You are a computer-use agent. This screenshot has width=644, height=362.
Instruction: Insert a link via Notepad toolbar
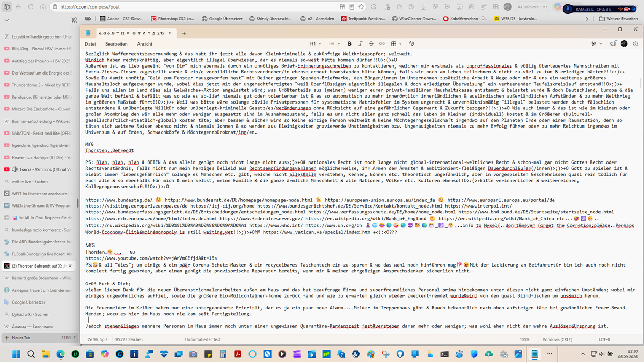click(x=382, y=43)
